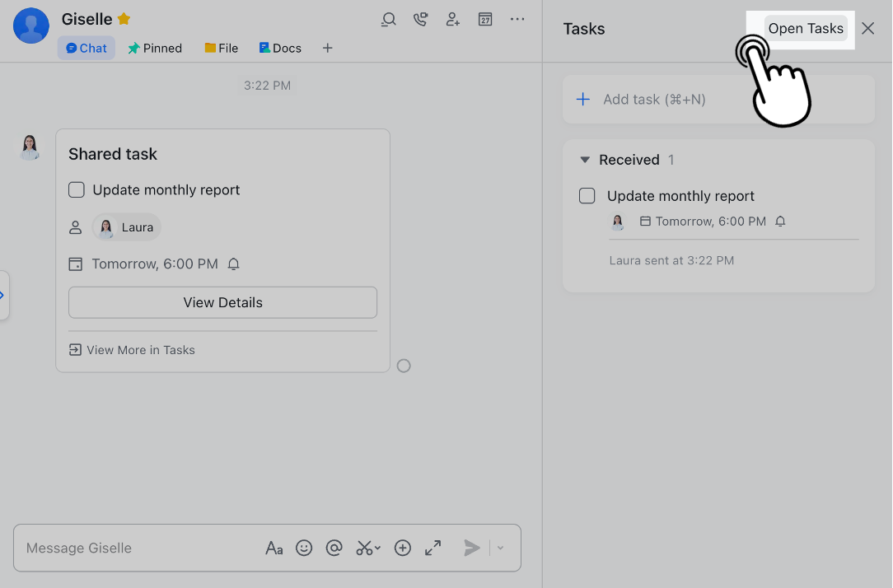Mark the shared task complete in chat
Viewport: 893px width, 588px height.
pos(76,189)
